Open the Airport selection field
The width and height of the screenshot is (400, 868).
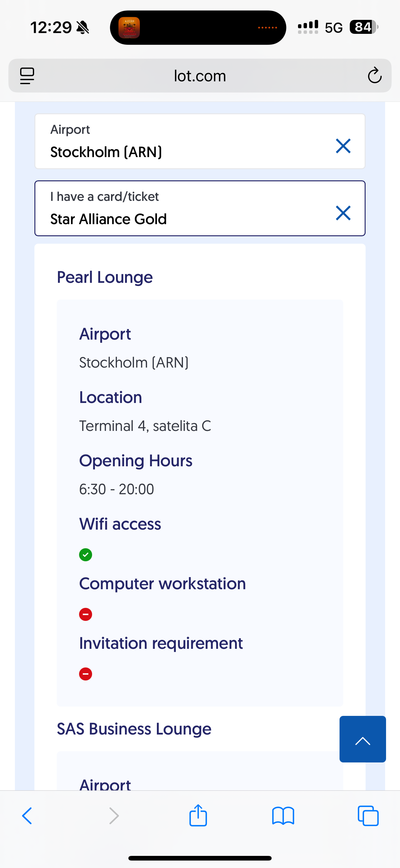pos(182,142)
